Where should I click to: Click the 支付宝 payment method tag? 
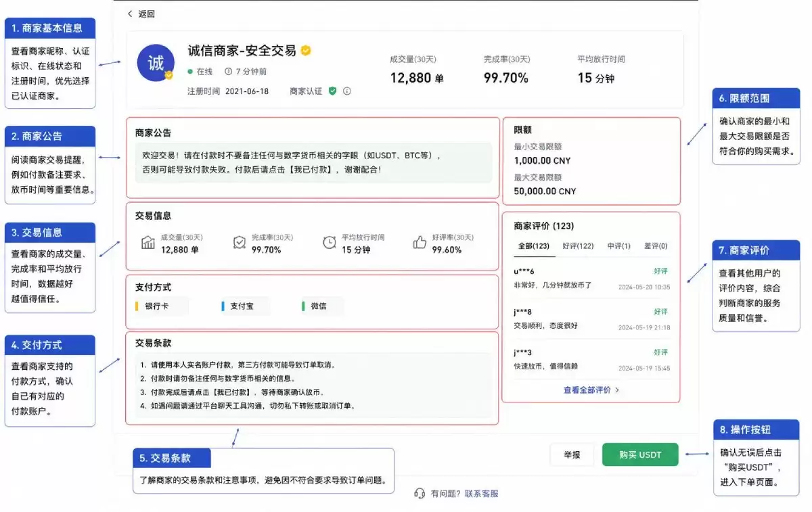tap(246, 306)
